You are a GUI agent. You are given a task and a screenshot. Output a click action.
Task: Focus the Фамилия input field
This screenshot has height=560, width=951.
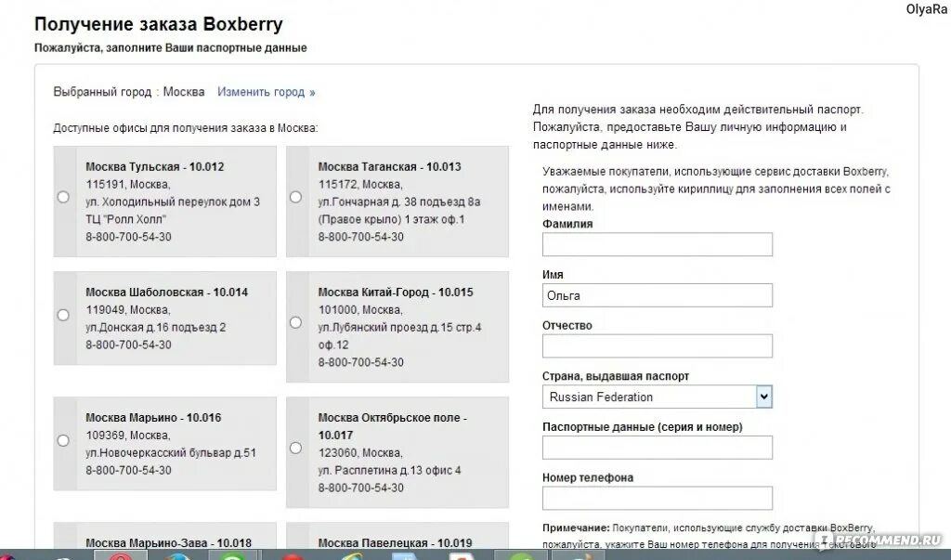tap(657, 244)
